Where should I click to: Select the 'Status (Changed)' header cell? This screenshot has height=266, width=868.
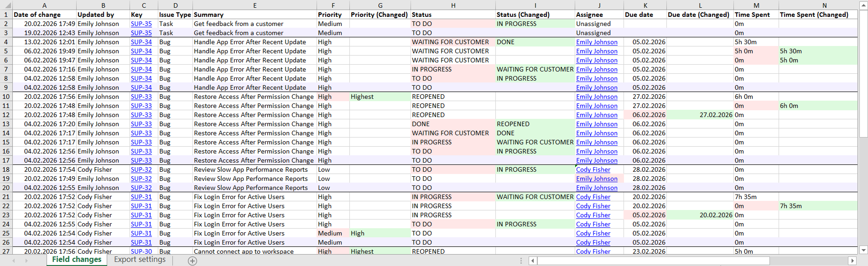[x=535, y=15]
